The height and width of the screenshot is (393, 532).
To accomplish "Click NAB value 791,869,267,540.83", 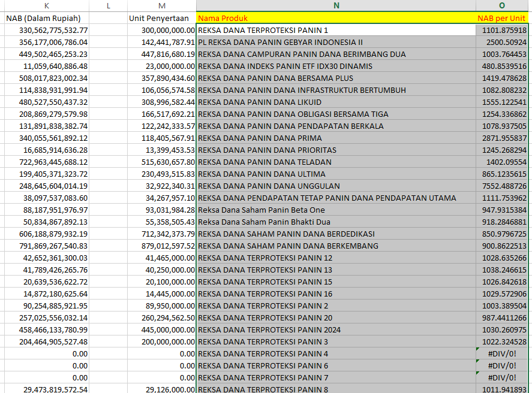I will [46, 246].
